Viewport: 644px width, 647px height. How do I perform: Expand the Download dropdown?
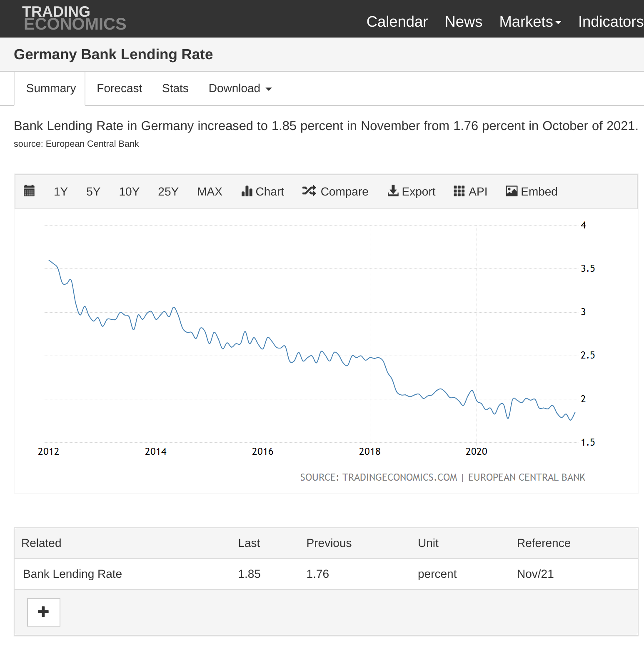(240, 88)
